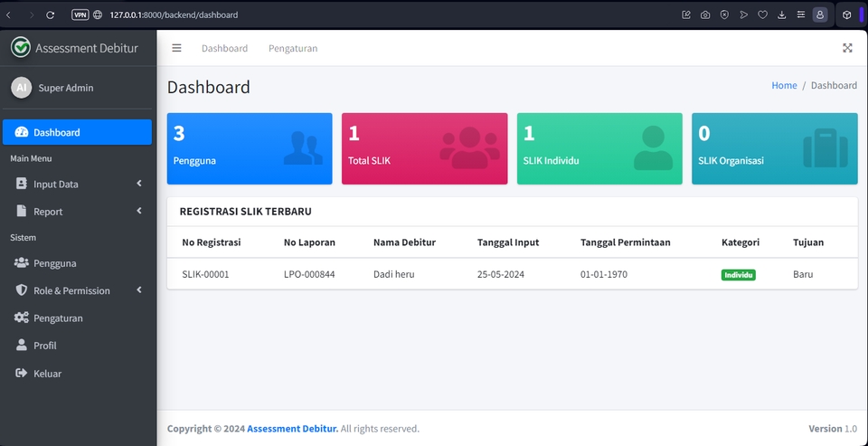Click the Tanggal Permintaan column header
The width and height of the screenshot is (868, 446).
tap(626, 242)
